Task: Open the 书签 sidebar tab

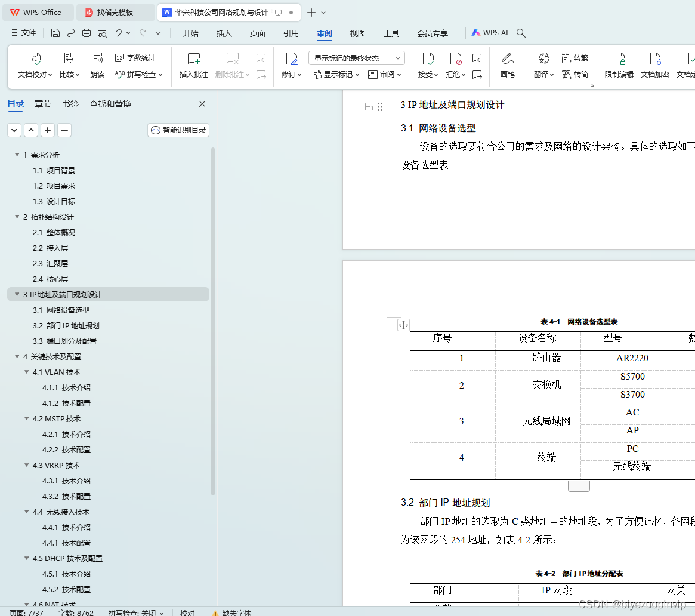Action: (70, 103)
